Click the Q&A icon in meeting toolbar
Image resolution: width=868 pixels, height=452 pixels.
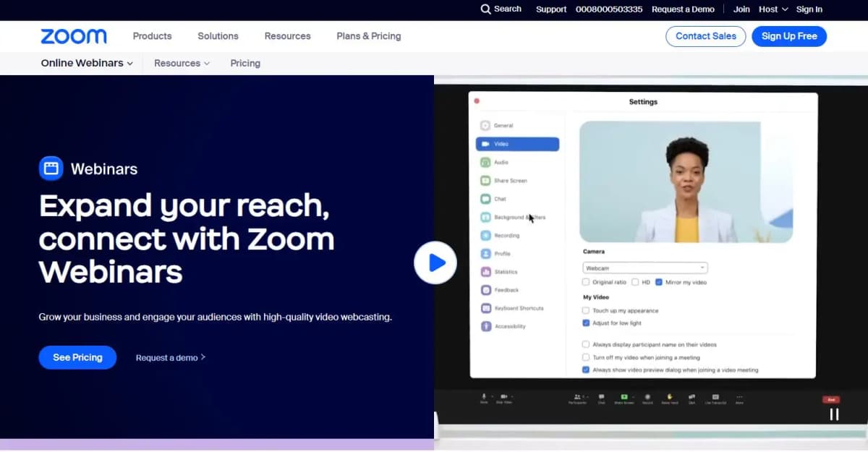point(692,396)
